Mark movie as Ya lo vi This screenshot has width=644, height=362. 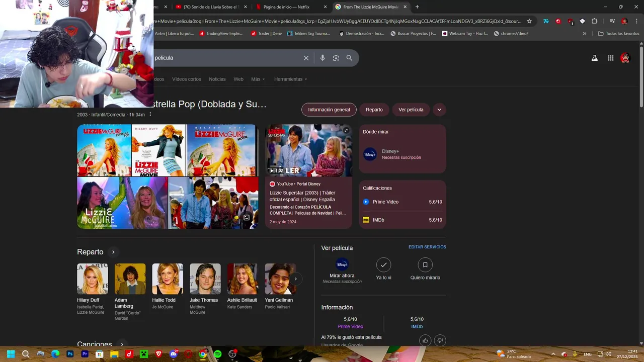pos(383,269)
